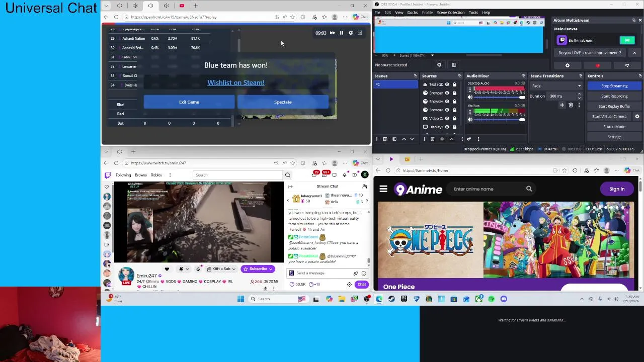This screenshot has height=362, width=644.
Task: Open Twitch chat settings gear
Action: click(x=349, y=285)
